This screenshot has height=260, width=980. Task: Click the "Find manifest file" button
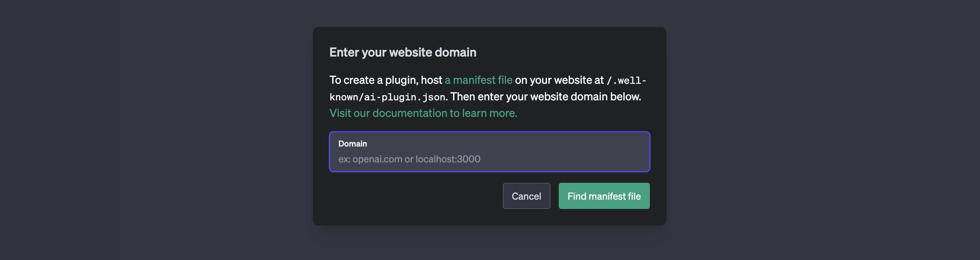(604, 196)
